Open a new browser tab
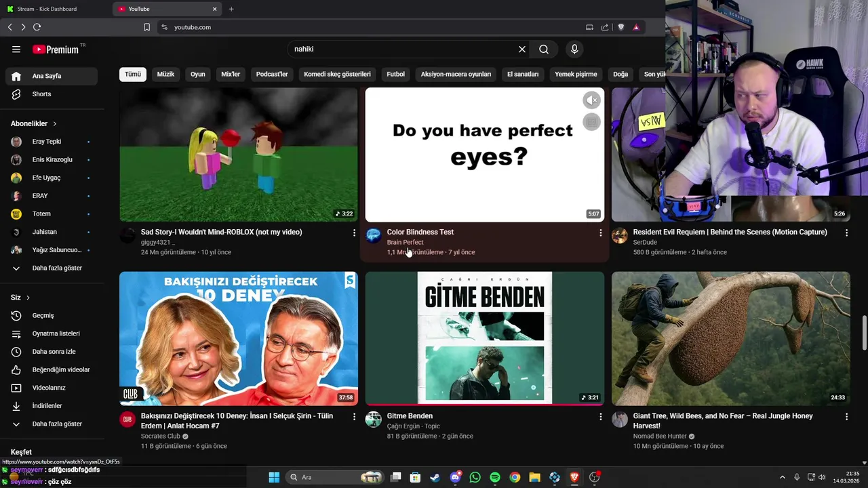The image size is (868, 488). pyautogui.click(x=231, y=9)
